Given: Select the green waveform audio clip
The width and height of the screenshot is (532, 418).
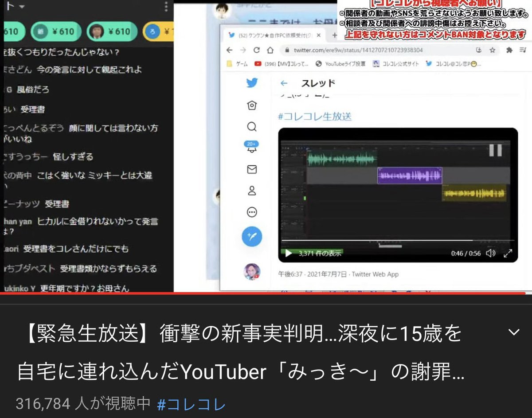Looking at the screenshot, I should (x=342, y=159).
